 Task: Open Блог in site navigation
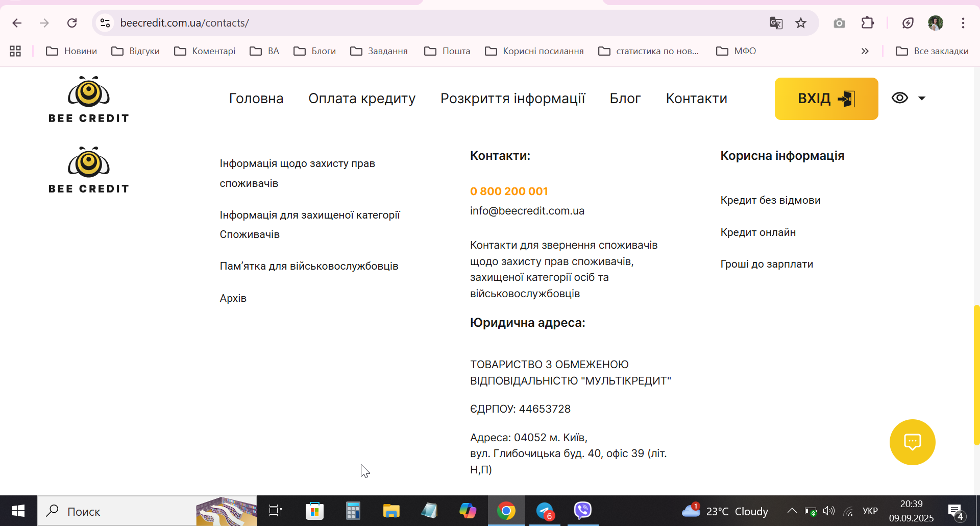tap(625, 99)
